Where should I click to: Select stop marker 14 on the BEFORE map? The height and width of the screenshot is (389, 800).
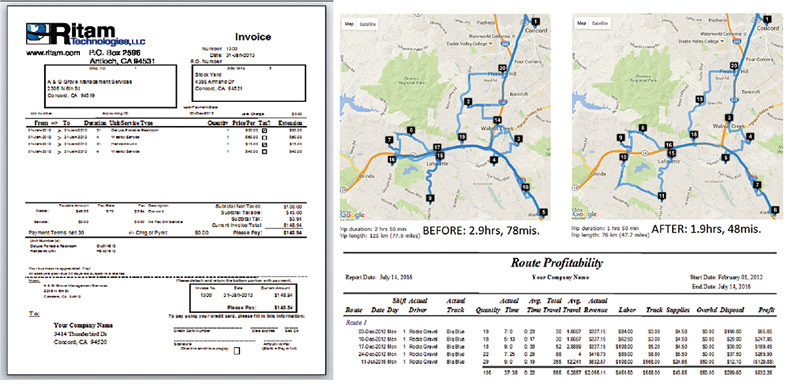click(x=497, y=120)
